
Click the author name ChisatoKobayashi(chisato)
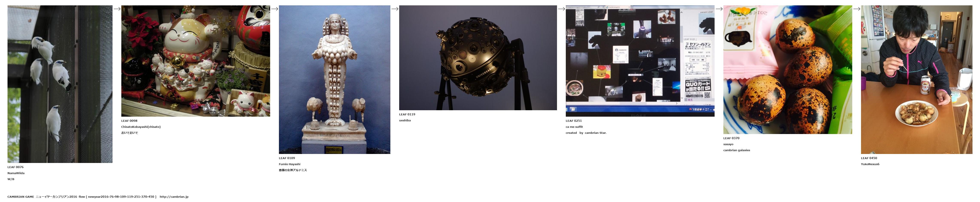(141, 127)
